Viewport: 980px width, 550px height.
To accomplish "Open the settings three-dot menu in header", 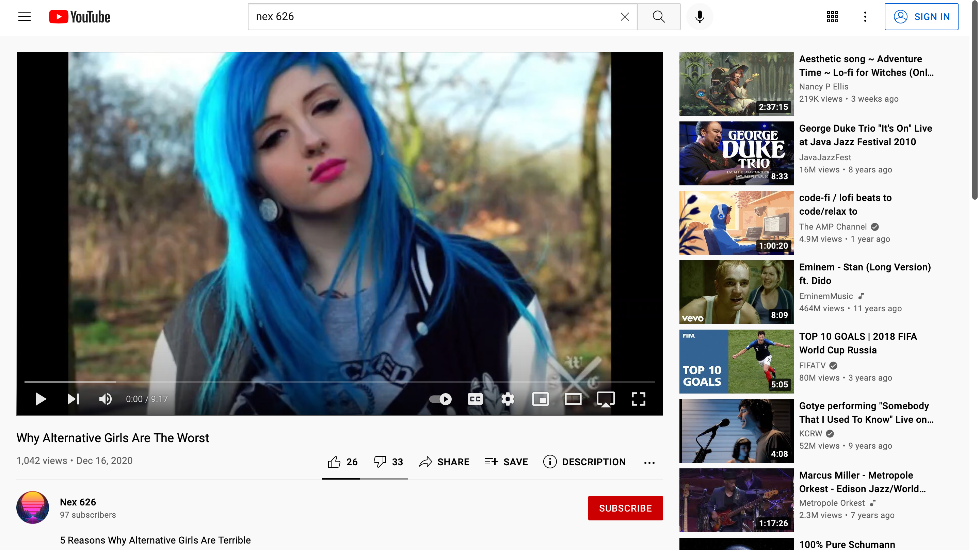I will click(x=865, y=17).
